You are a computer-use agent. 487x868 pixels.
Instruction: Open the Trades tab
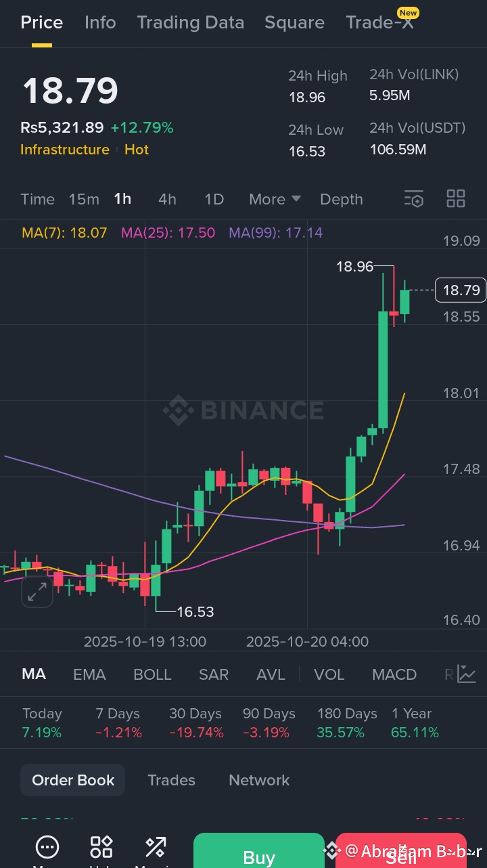[x=171, y=780]
